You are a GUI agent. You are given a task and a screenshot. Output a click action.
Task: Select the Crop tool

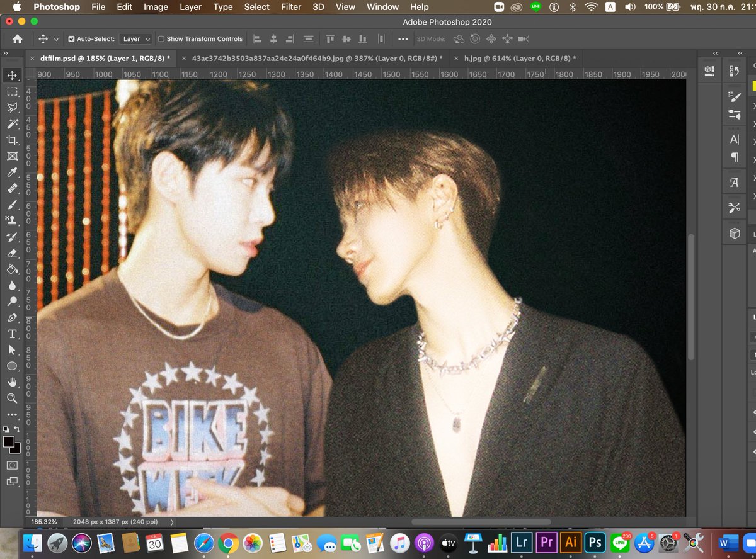click(x=12, y=140)
